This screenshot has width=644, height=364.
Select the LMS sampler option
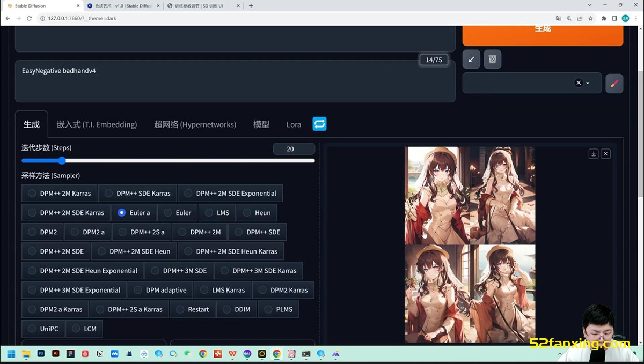click(217, 212)
